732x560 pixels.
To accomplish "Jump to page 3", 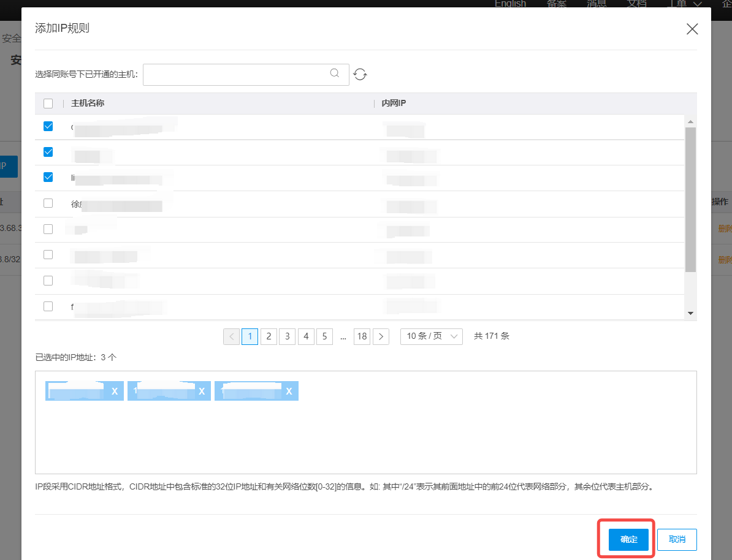I will [x=288, y=336].
